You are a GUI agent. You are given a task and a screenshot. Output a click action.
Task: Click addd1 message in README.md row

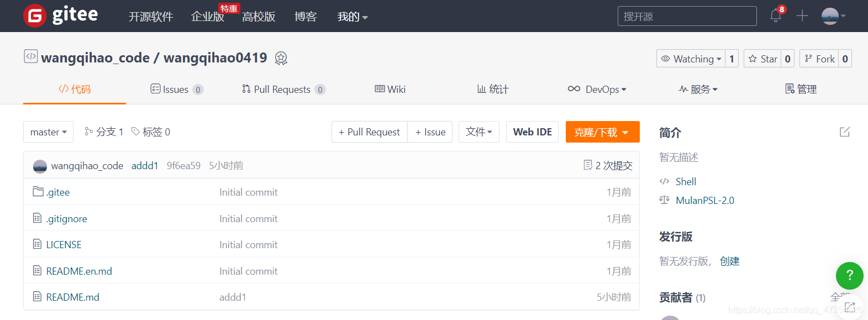233,297
